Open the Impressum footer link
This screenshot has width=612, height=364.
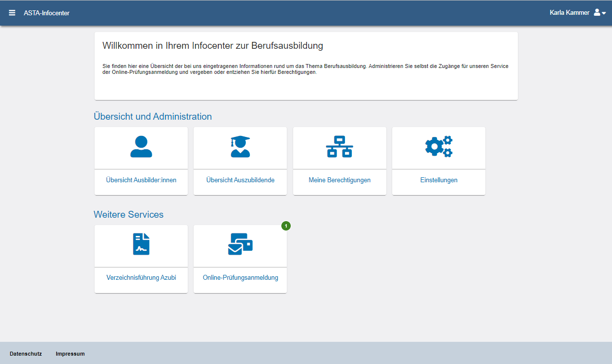click(x=70, y=354)
